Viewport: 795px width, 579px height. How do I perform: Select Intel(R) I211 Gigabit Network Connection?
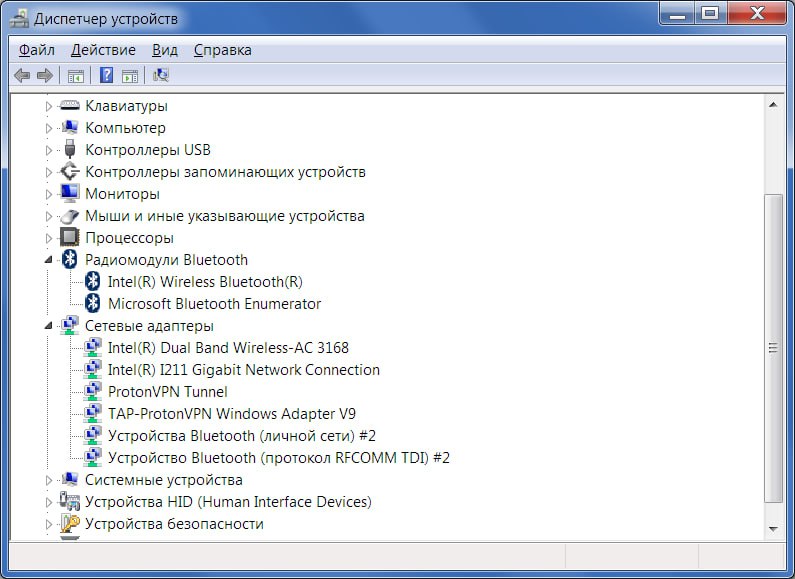(243, 370)
